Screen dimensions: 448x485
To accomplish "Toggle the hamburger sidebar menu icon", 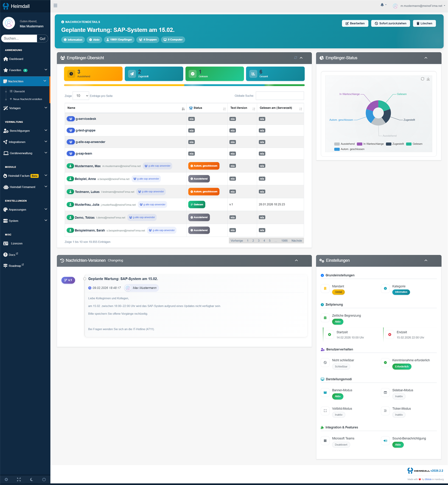I will [55, 6].
